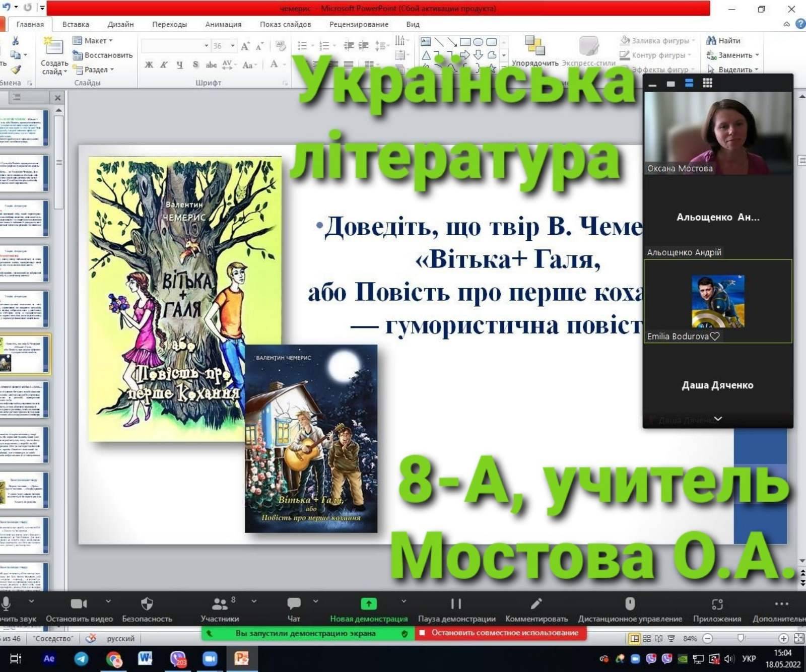Screen dimensions: 806x672
Task: Open the font size dropdown showing 36
Action: click(232, 46)
